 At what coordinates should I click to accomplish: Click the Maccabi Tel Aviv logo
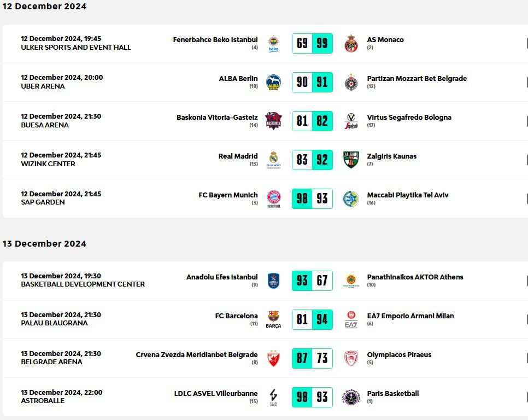pos(351,199)
